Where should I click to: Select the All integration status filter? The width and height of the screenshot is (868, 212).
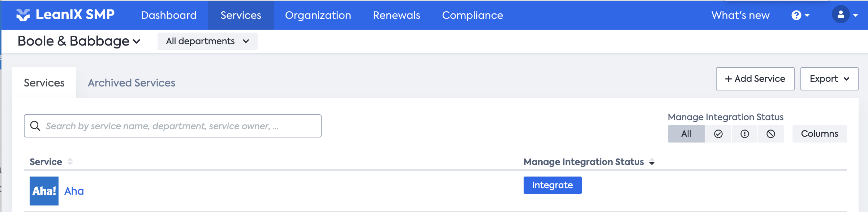pyautogui.click(x=686, y=134)
